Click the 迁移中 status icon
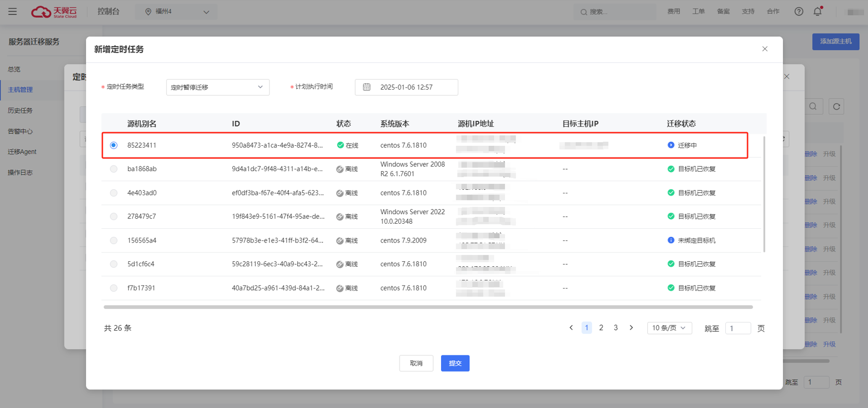 (x=671, y=145)
